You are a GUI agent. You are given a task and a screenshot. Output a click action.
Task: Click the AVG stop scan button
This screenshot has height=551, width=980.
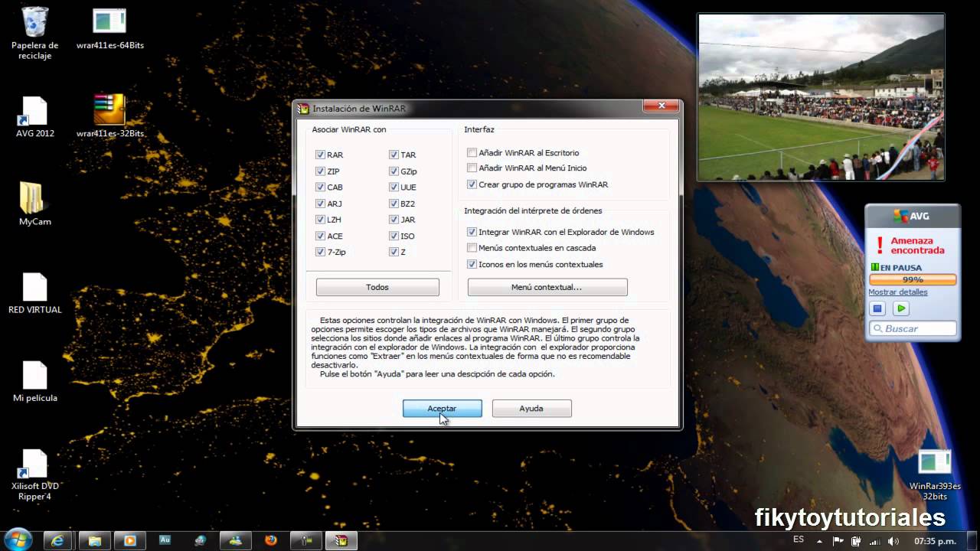point(877,308)
